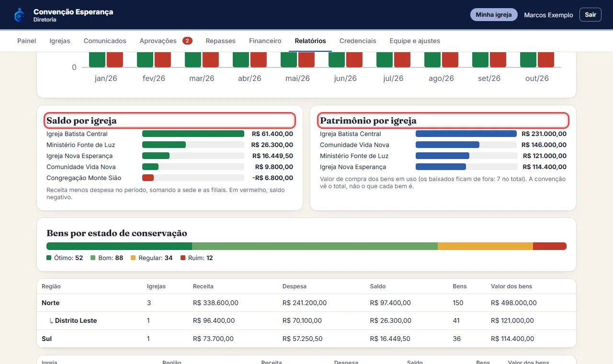Click the negative saldo -R$ 6.800,00
613x364 pixels.
pos(272,178)
